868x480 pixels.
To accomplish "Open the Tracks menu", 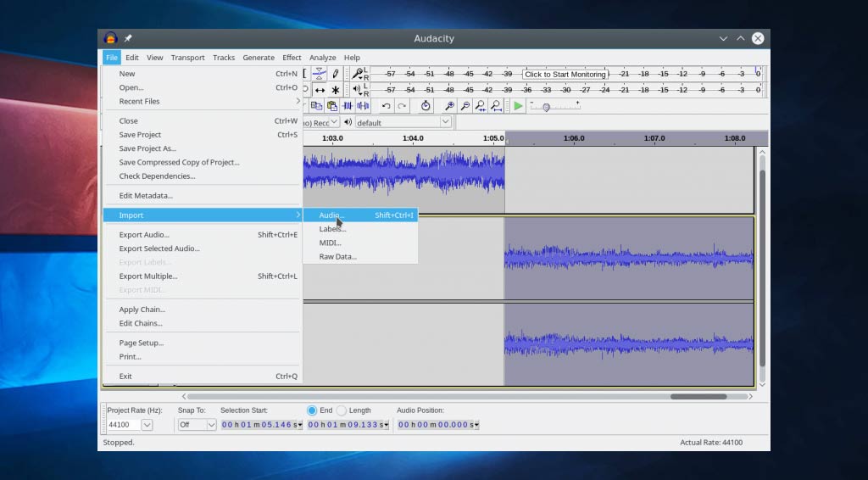I will (x=224, y=58).
